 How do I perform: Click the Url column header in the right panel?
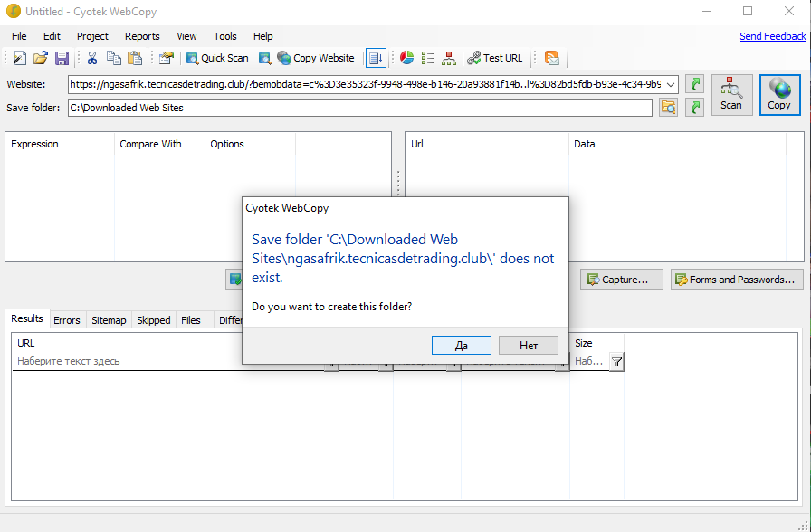(x=487, y=144)
